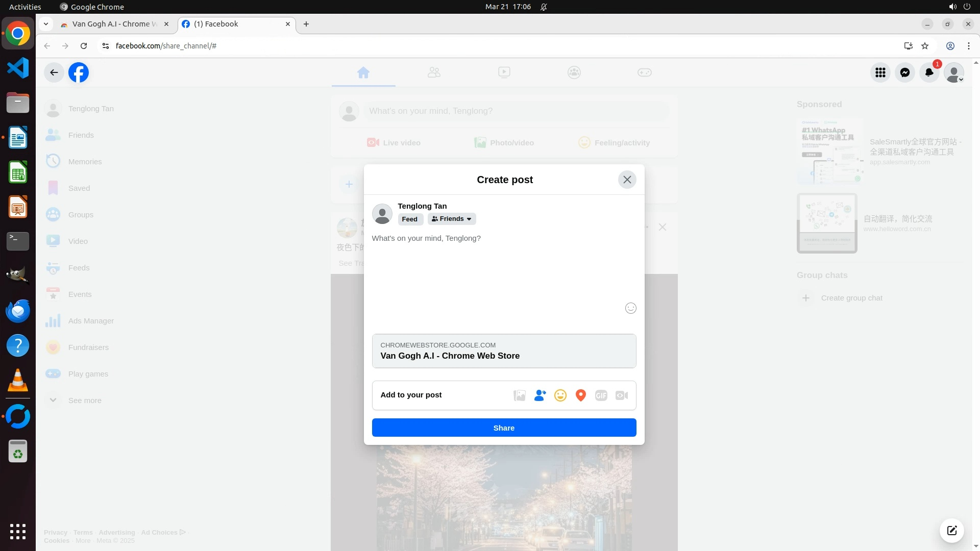Close the Create post dialog
Screen dimensions: 980x551
click(x=627, y=180)
